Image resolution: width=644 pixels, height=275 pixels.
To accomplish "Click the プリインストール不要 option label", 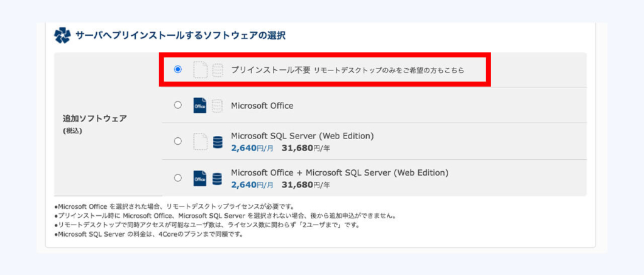I will 271,70.
